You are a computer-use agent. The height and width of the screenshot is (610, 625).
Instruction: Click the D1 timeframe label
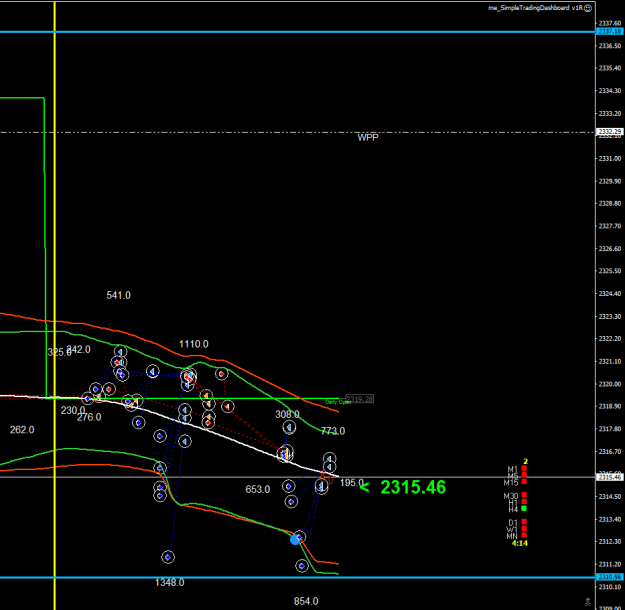513,523
